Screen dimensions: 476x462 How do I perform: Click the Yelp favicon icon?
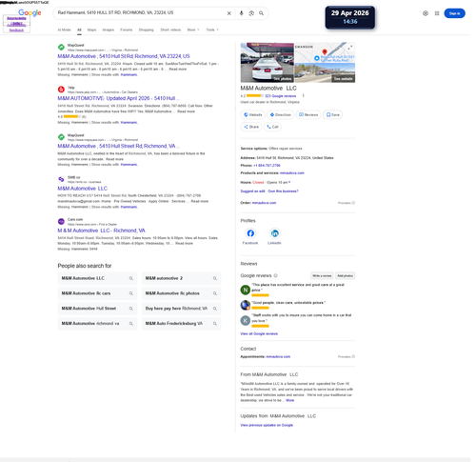61,90
